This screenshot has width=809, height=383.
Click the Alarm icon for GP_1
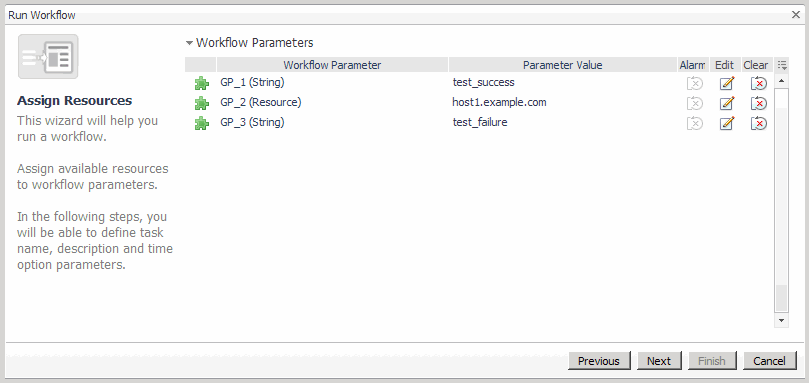point(694,83)
